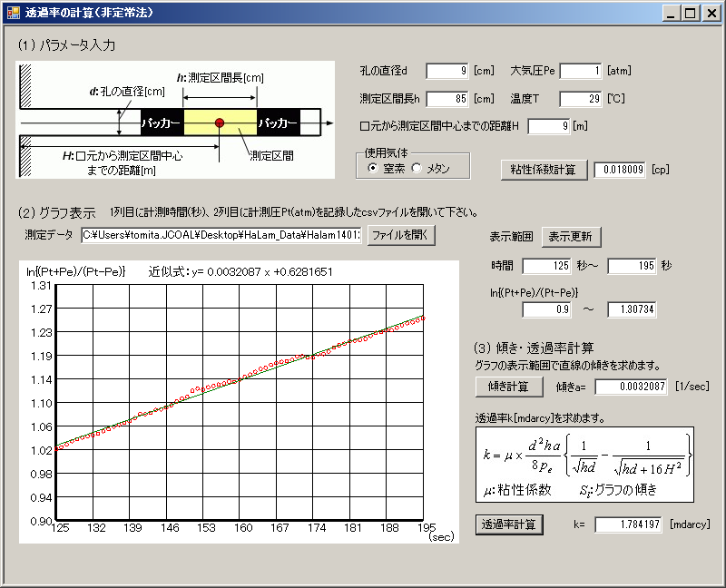Click the red measurement point in diagram
This screenshot has width=726, height=588.
(220, 122)
